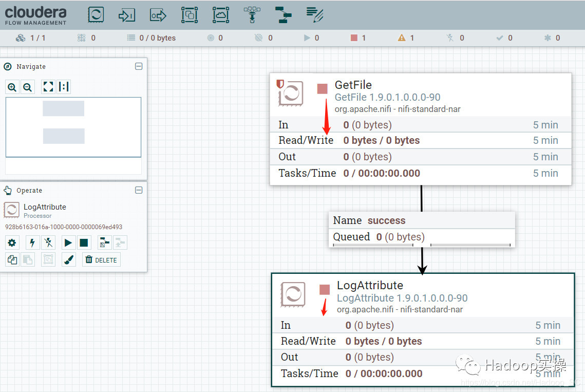Click the queued 0 / 0 bytes status
585x392 pixels.
pos(151,38)
